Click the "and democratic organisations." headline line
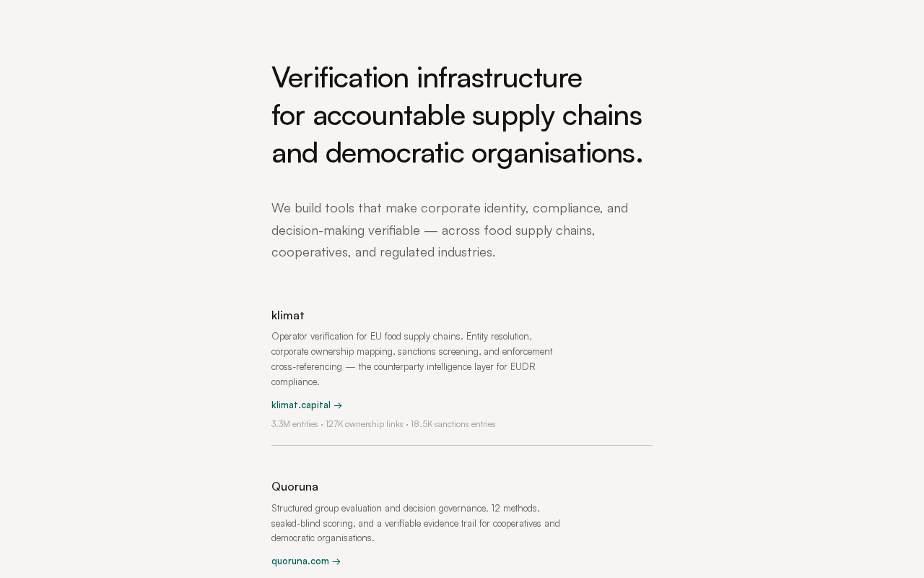The width and height of the screenshot is (924, 578). point(457,152)
